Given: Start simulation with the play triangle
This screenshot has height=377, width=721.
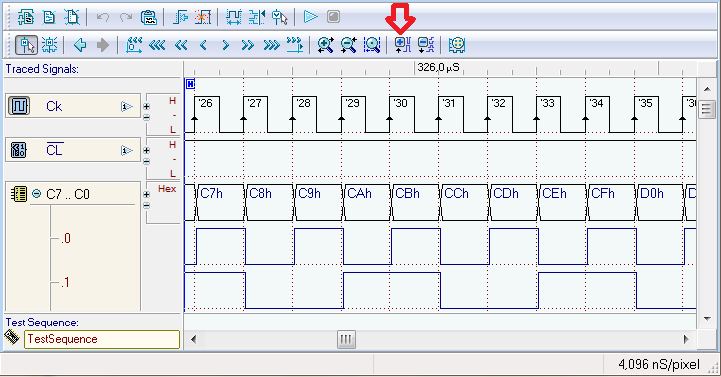Looking at the screenshot, I should pyautogui.click(x=311, y=17).
